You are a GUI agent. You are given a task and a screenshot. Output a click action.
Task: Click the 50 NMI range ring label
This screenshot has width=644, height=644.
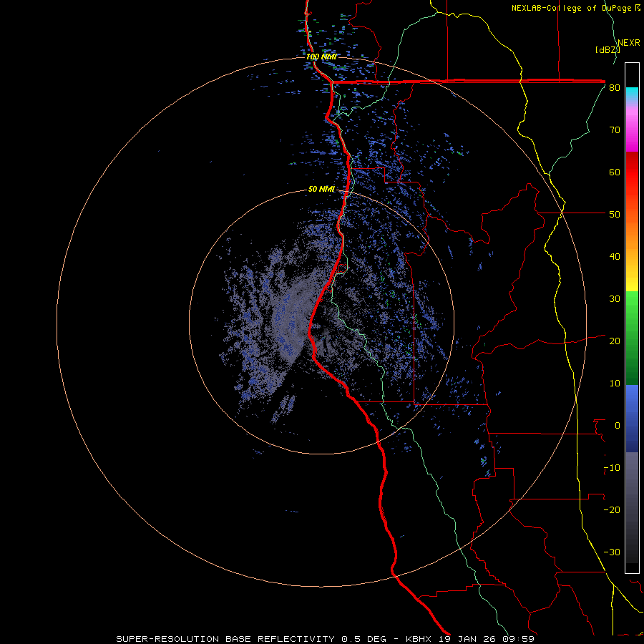pos(321,189)
